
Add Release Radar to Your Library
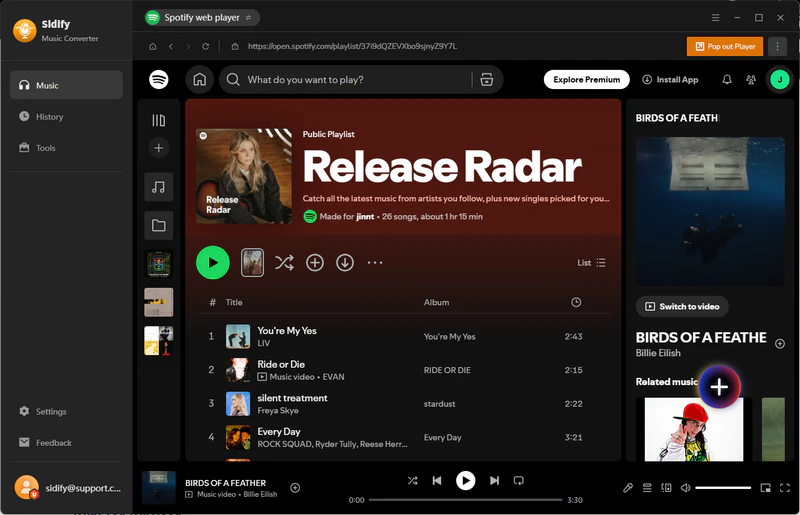pyautogui.click(x=315, y=262)
